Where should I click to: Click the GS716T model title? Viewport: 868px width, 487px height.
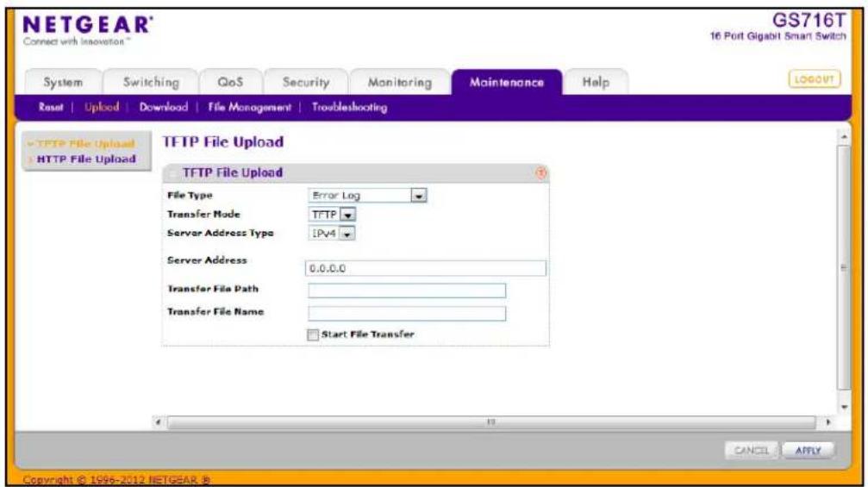809,21
